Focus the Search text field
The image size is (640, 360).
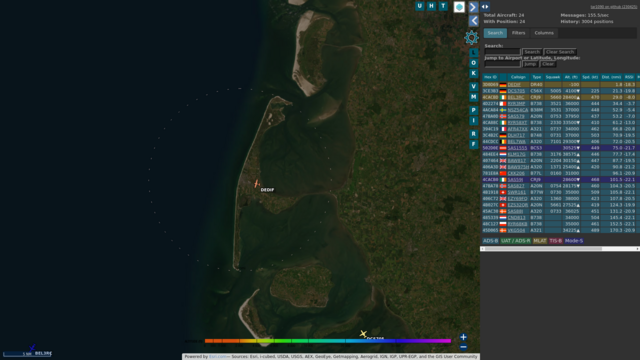502,52
